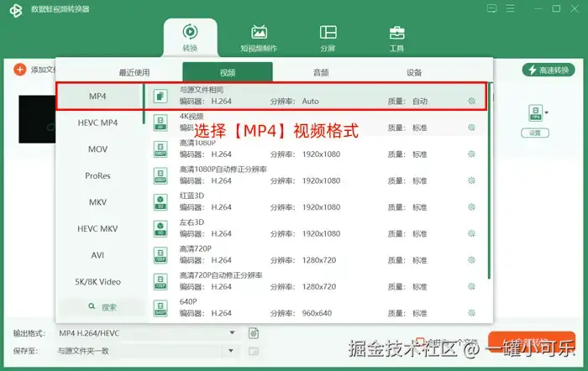
Task: Open the save folder icon
Action: [x=254, y=351]
